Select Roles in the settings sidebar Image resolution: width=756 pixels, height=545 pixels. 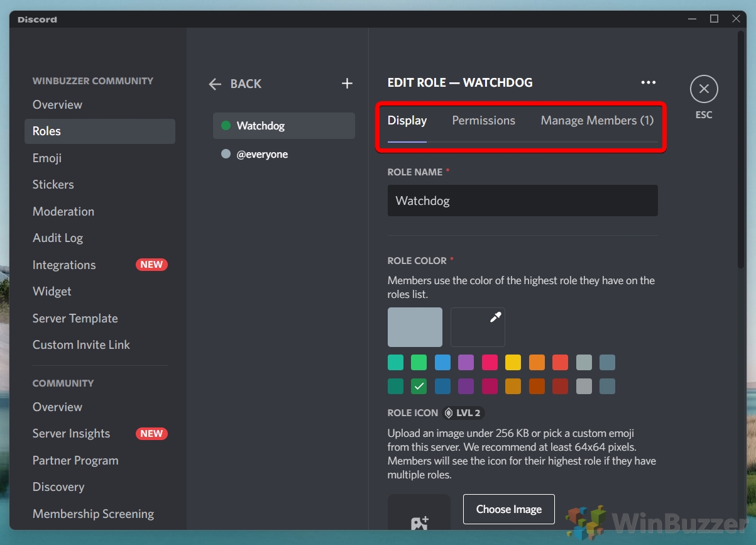point(100,131)
